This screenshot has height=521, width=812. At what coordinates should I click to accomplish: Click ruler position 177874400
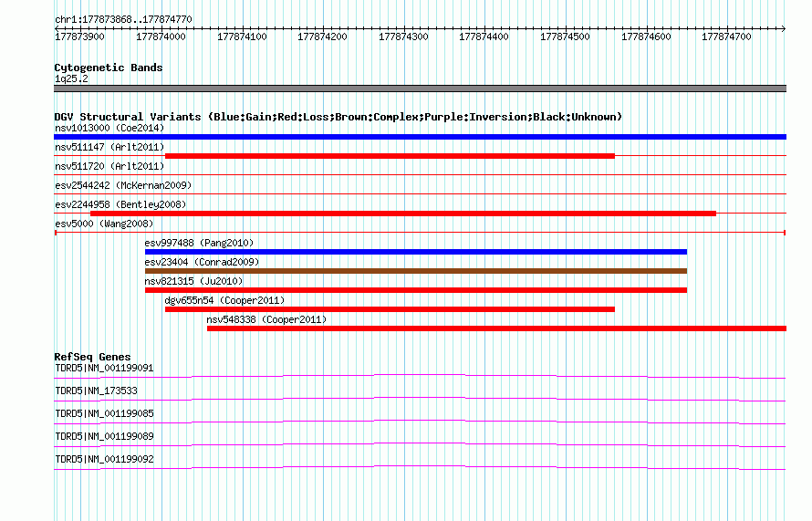tap(484, 36)
